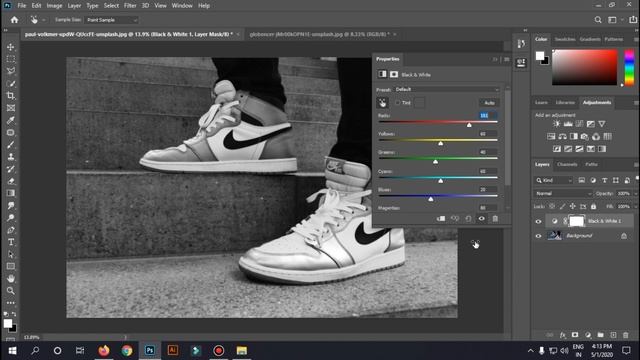640x360 pixels.
Task: Add layer style fx at Layers bottom
Action: coord(563,335)
